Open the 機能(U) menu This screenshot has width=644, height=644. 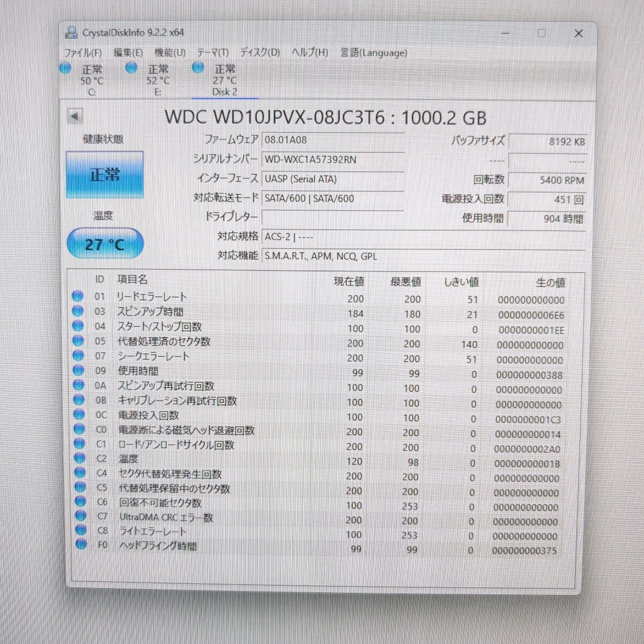[170, 53]
